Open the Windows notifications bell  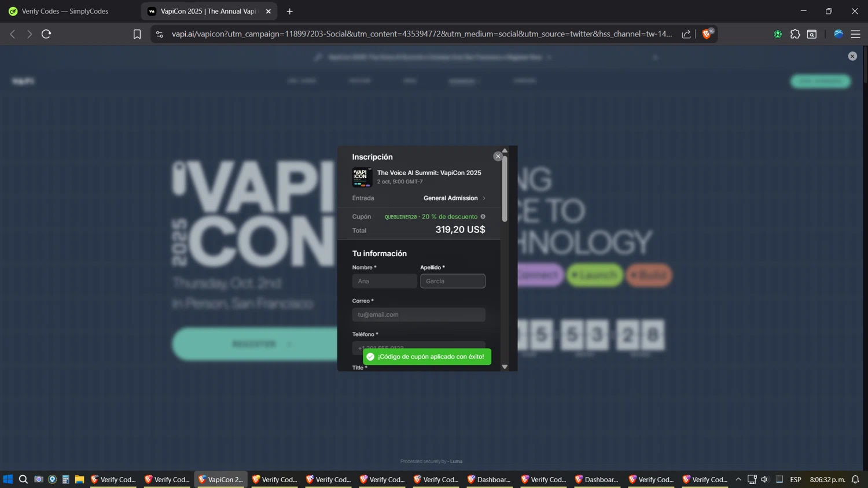pos(855,479)
